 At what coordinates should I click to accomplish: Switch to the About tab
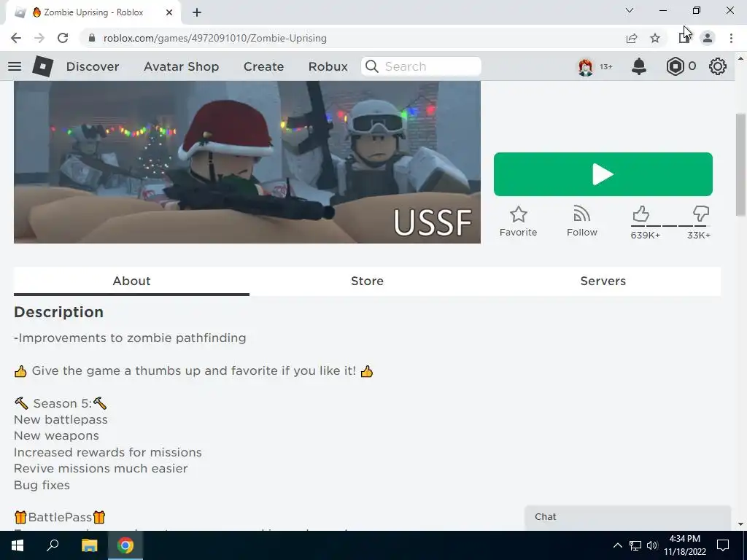tap(131, 281)
